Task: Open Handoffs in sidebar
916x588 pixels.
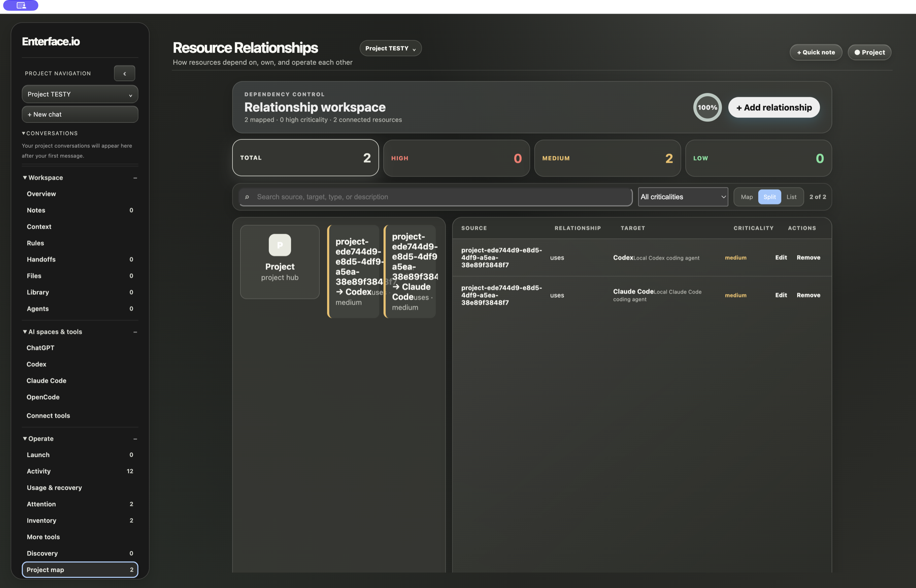Action: [80, 259]
